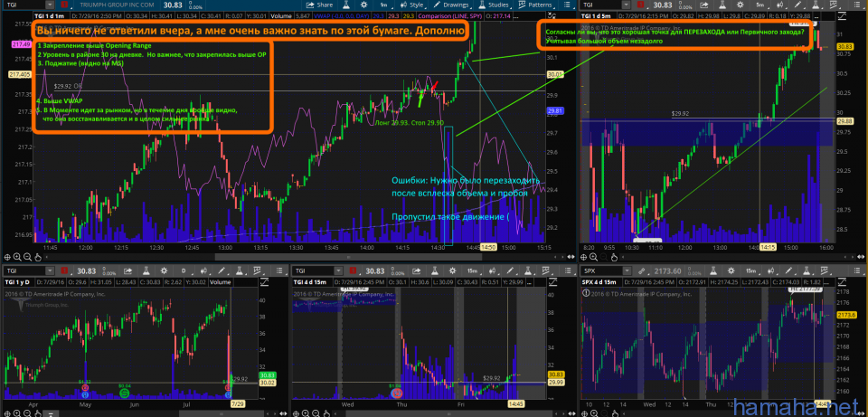The image size is (868, 417).
Task: Select crosshair tool under TGI 5m chart
Action: 583,257
